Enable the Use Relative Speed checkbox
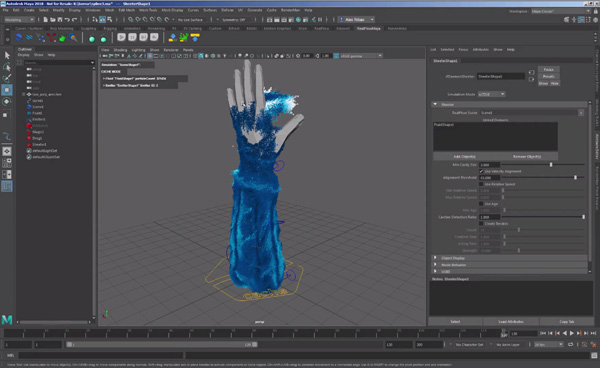Image resolution: width=600 pixels, height=368 pixels. tap(481, 184)
